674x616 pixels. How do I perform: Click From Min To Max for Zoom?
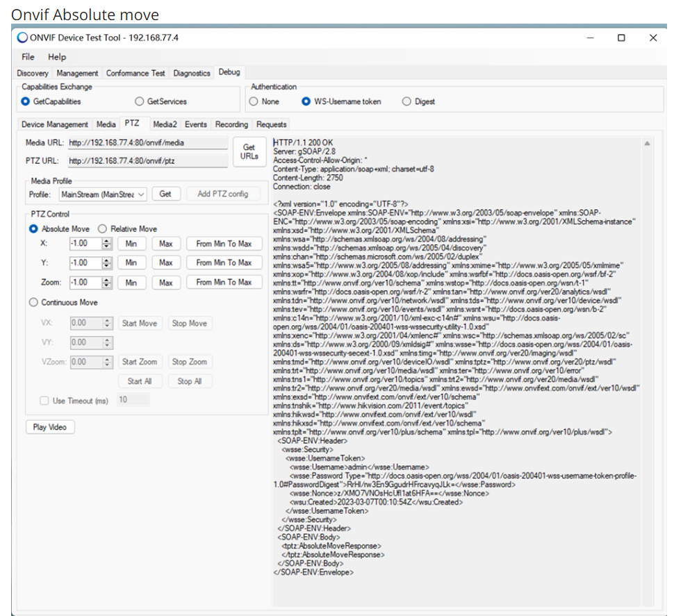pyautogui.click(x=224, y=283)
